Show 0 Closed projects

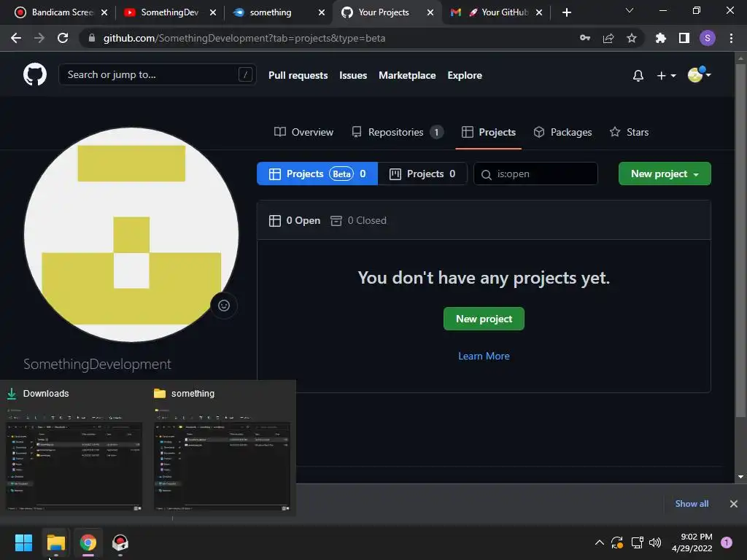[359, 220]
